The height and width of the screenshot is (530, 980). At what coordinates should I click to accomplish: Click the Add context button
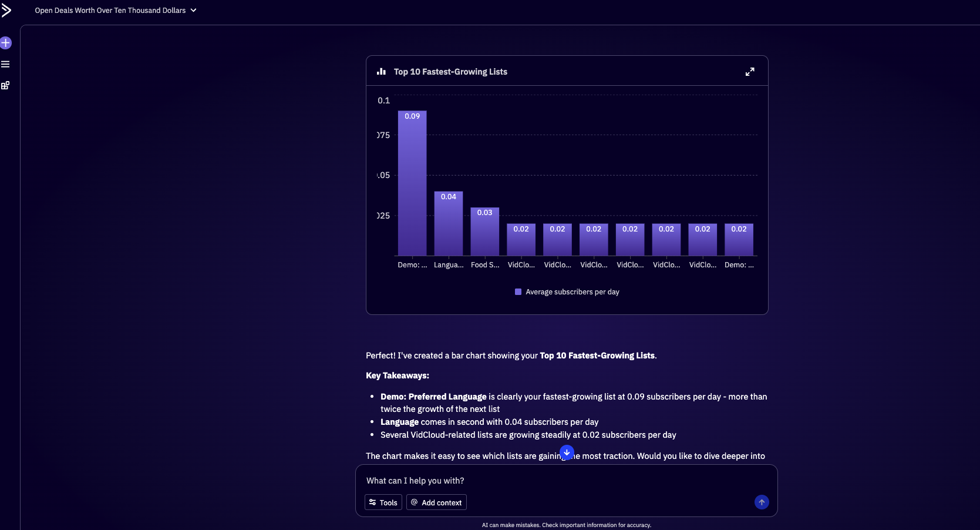(436, 502)
